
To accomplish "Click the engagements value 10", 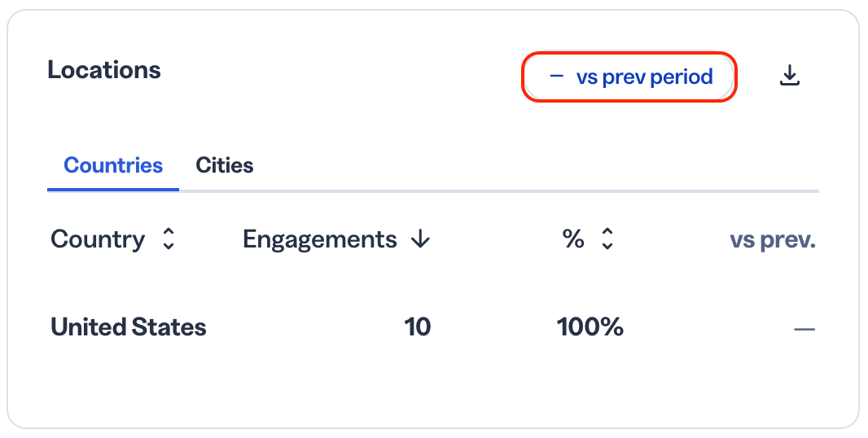I will pos(418,327).
